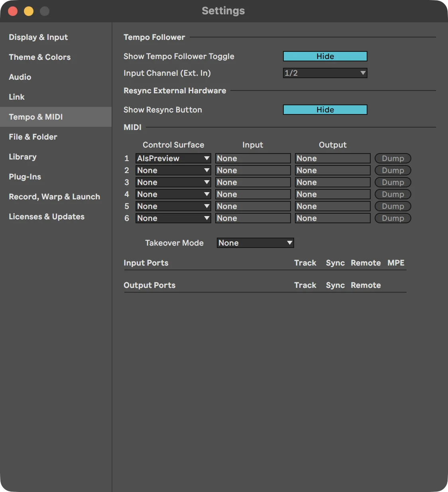The width and height of the screenshot is (448, 492).
Task: Click Input field for control surface 4
Action: tap(253, 194)
